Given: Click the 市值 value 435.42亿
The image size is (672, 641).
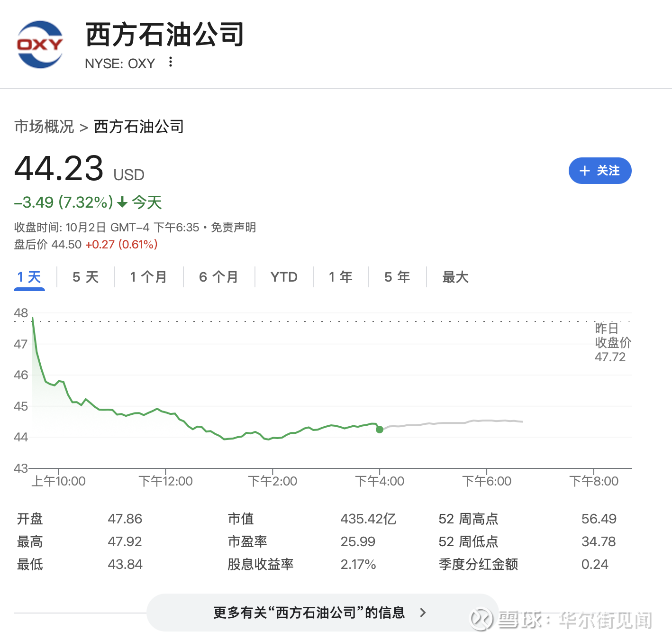Looking at the screenshot, I should coord(368,519).
